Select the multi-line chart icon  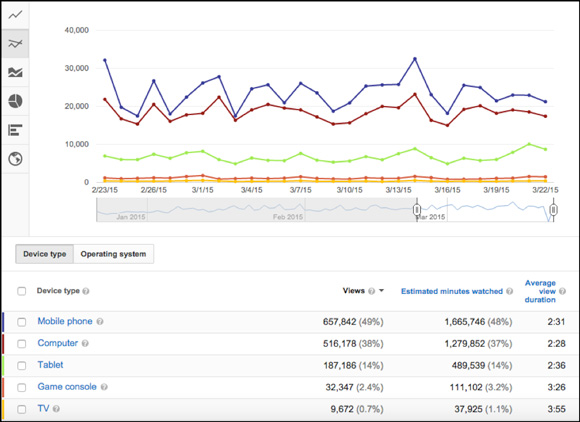(x=15, y=44)
